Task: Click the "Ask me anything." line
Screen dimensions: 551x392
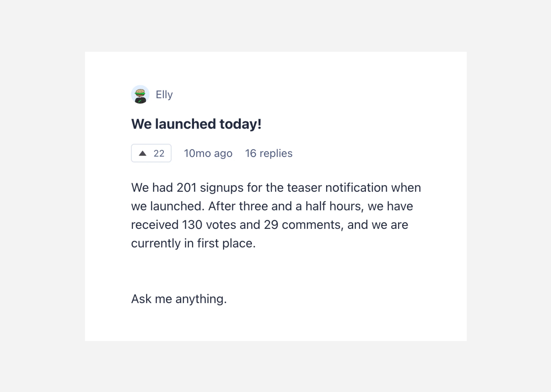Action: [179, 299]
